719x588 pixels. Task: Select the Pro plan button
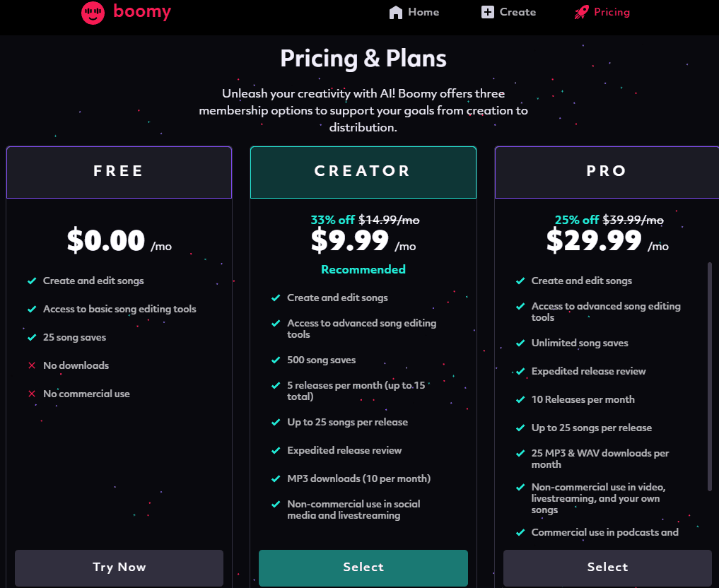[x=607, y=568]
